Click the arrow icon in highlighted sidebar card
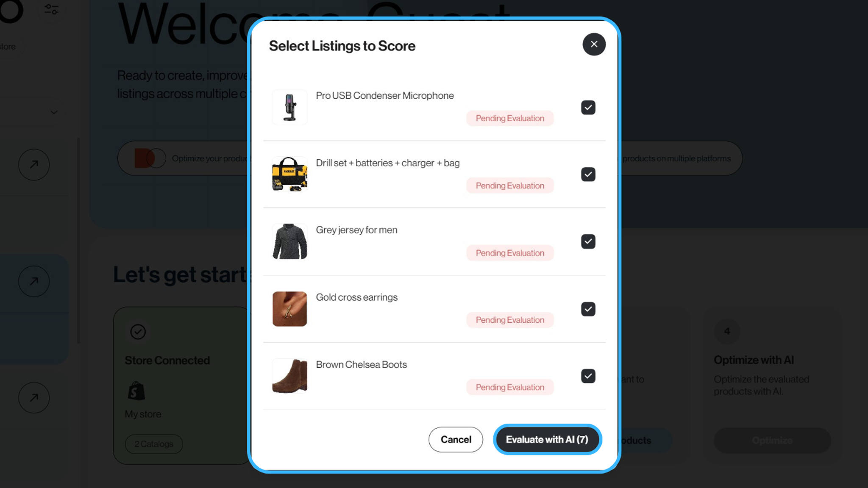Screen dimensions: 868x488 pos(34,281)
